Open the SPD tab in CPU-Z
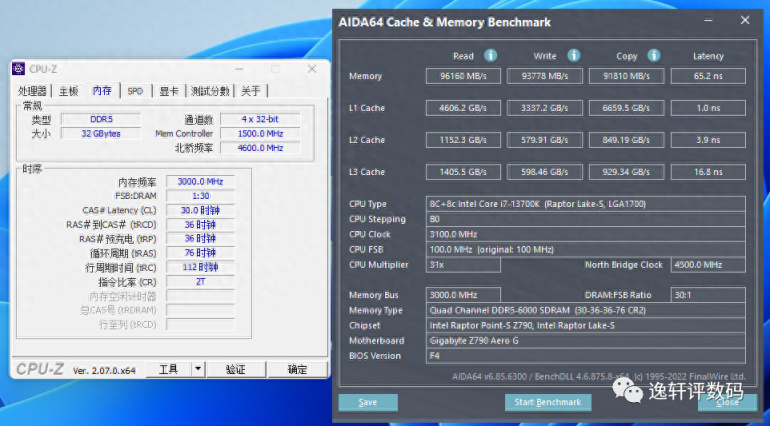 135,91
